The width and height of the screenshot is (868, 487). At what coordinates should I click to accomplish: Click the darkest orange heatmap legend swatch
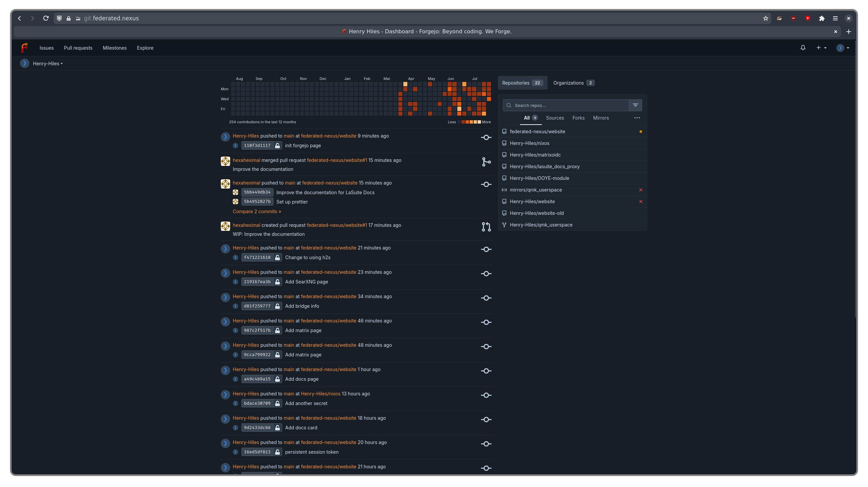463,122
